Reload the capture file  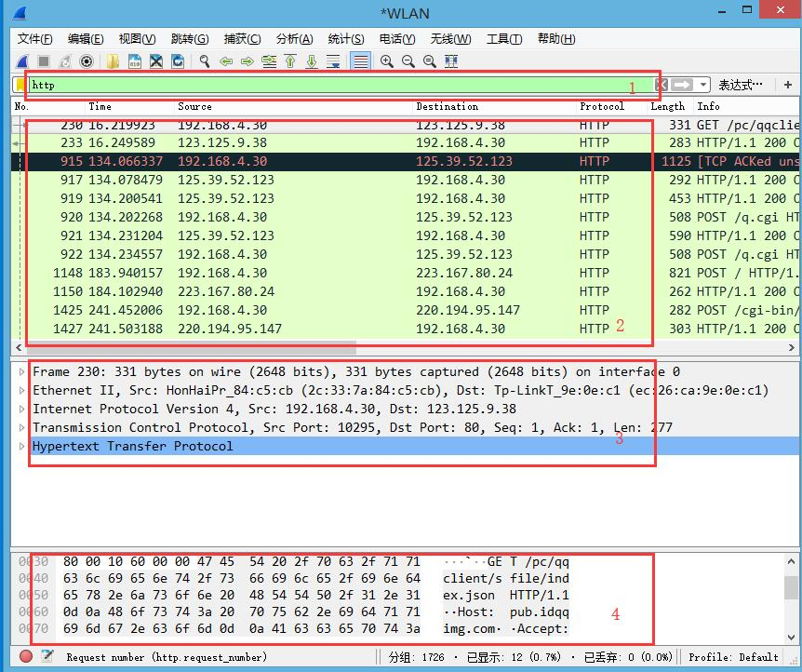coord(178,62)
